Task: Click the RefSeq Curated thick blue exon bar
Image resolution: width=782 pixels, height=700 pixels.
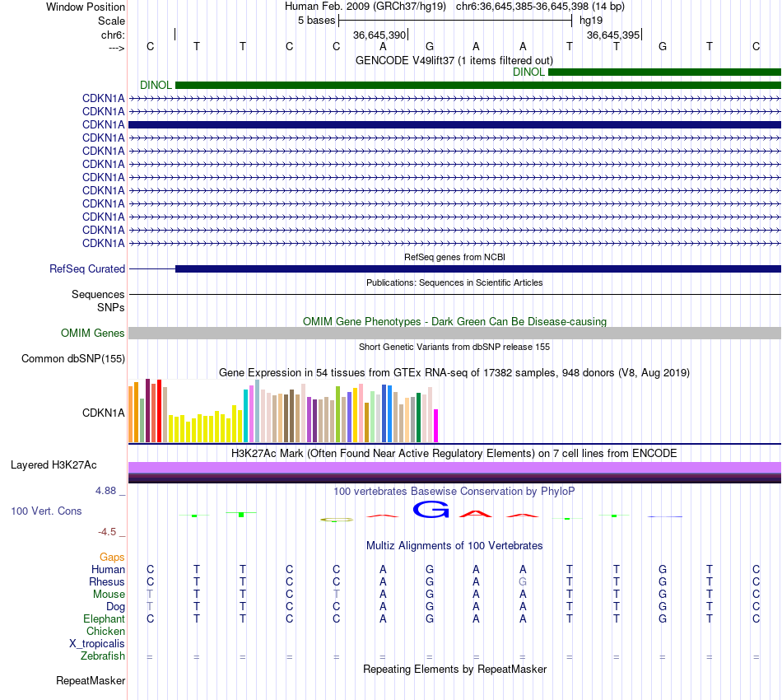Action: pyautogui.click(x=477, y=269)
